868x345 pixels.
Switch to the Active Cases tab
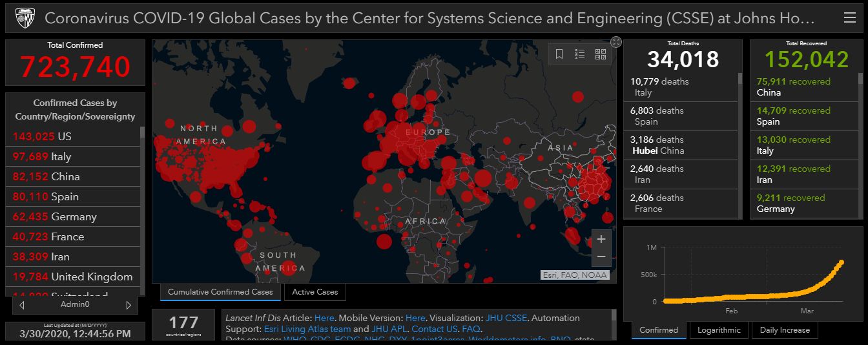(x=315, y=292)
